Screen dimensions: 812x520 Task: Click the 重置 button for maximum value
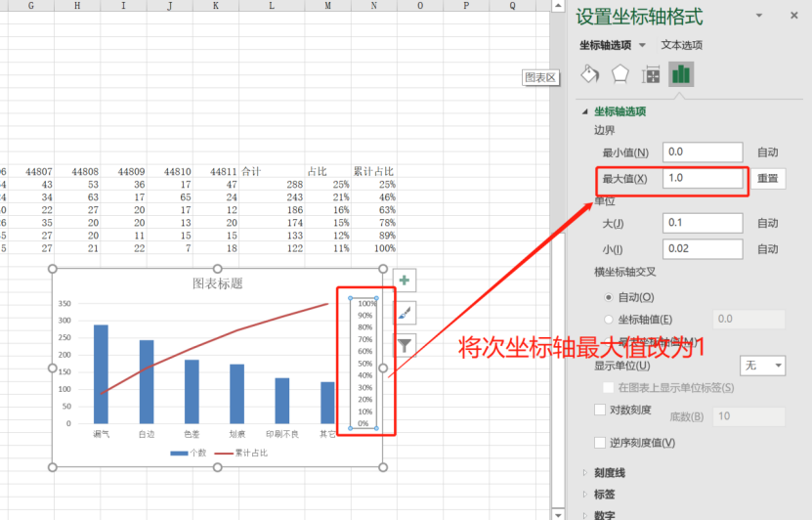[x=767, y=178]
